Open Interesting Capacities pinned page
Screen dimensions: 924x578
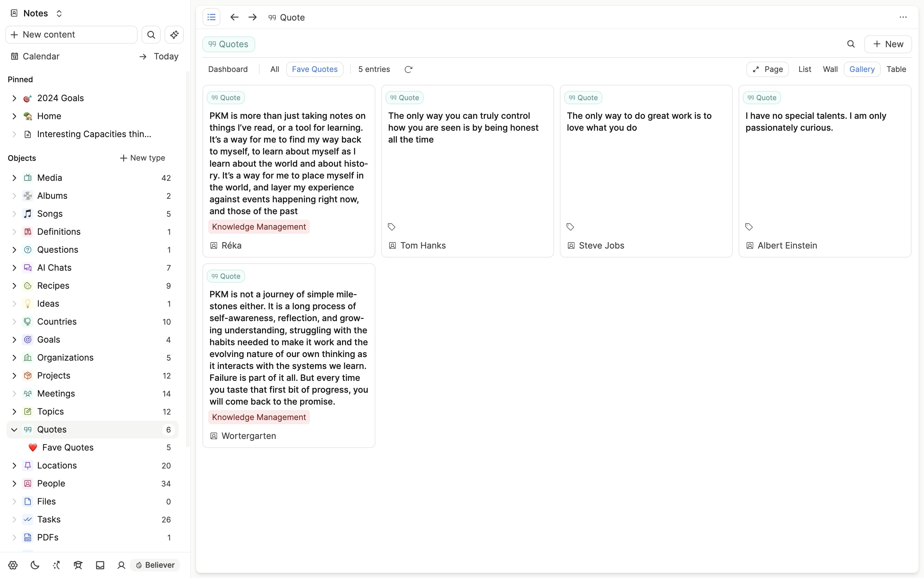[92, 134]
